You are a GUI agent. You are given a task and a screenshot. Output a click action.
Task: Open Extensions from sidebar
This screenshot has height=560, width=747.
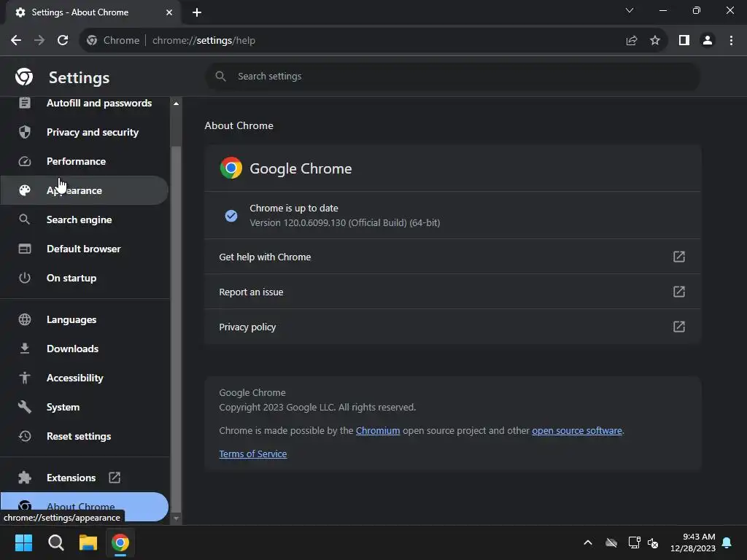(85, 478)
